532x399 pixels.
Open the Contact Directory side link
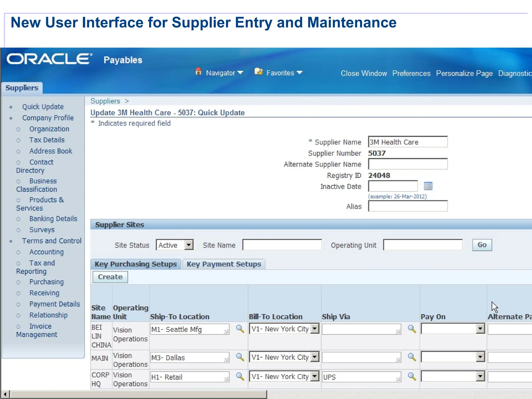click(35, 166)
